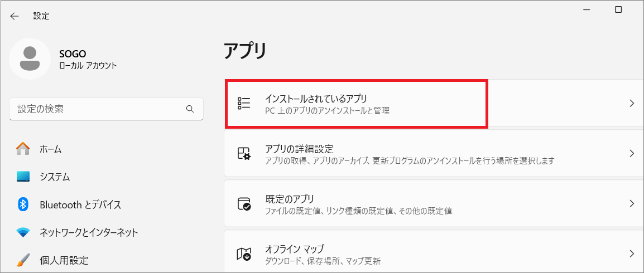This screenshot has width=644, height=273.
Task: Expand アプリの詳細設定 chevron
Action: 632,153
